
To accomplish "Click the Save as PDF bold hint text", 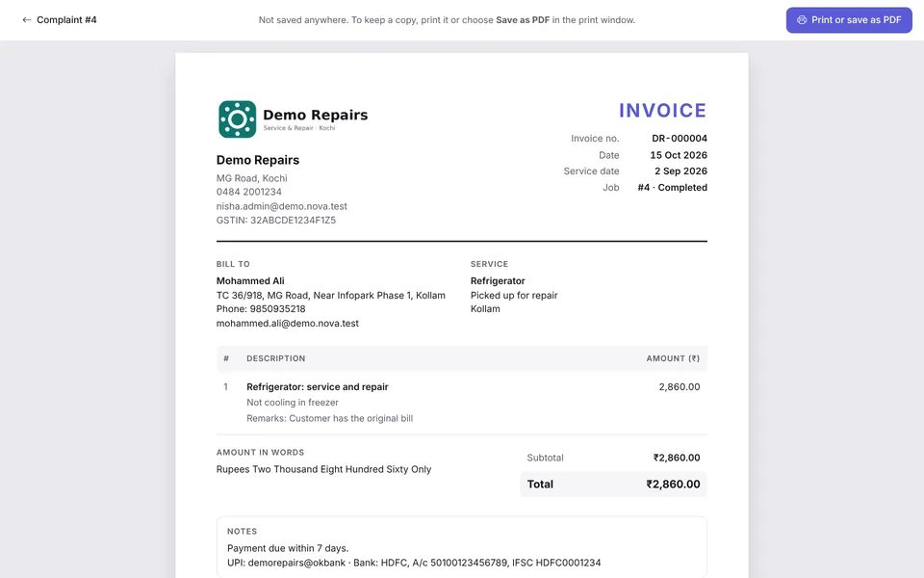I will point(522,20).
